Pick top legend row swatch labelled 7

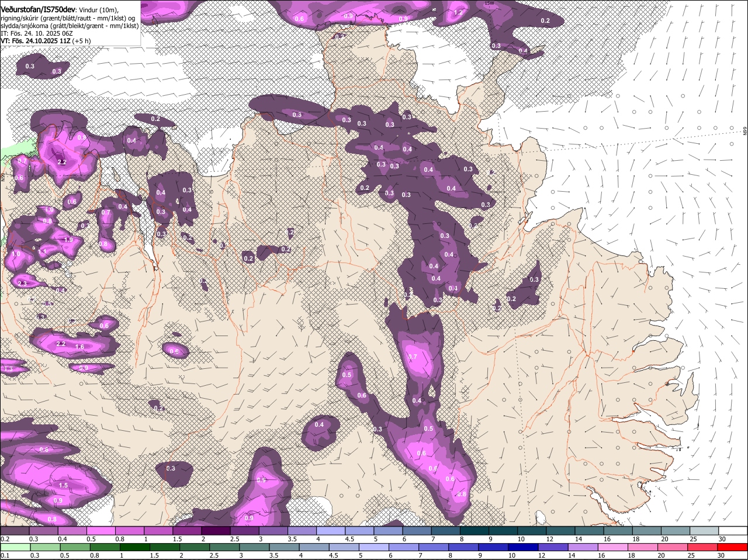(446, 530)
